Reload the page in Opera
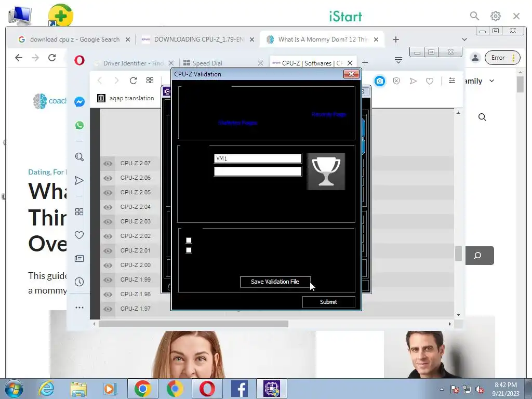The width and height of the screenshot is (532, 399). click(133, 81)
